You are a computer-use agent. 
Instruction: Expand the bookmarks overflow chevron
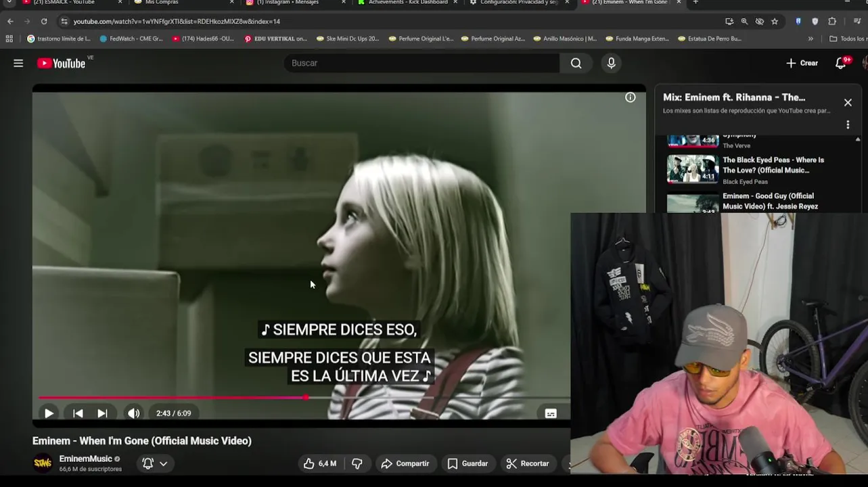coord(810,39)
